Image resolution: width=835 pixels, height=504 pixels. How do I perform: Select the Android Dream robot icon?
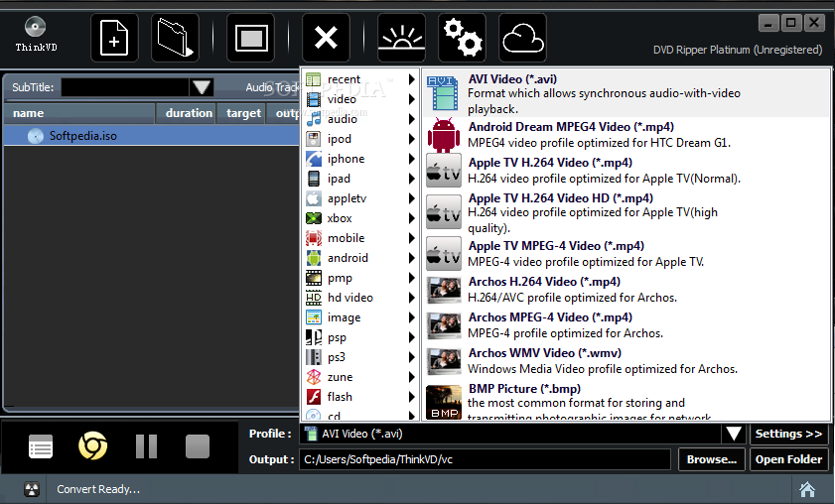coord(444,135)
